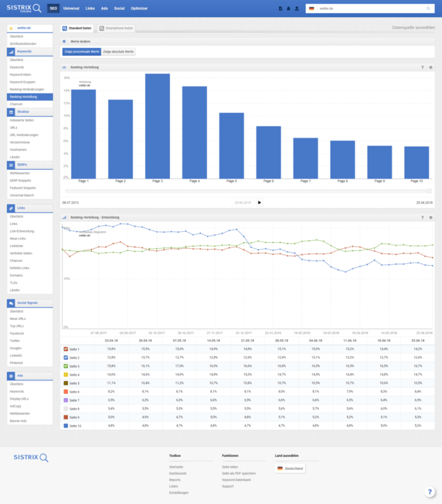Switch to Smartphone Daten tab
The width and height of the screenshot is (442, 504).
click(116, 28)
